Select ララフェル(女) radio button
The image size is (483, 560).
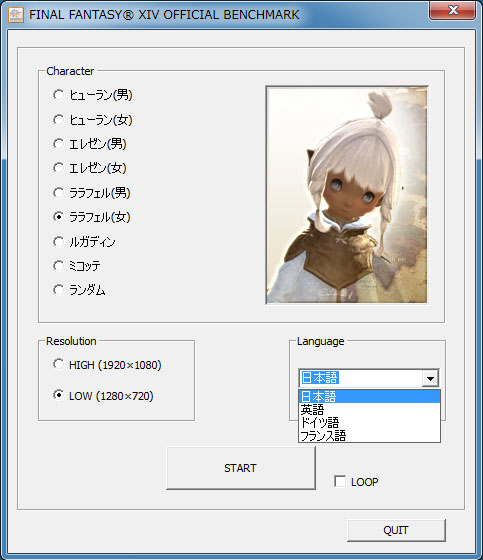(58, 216)
